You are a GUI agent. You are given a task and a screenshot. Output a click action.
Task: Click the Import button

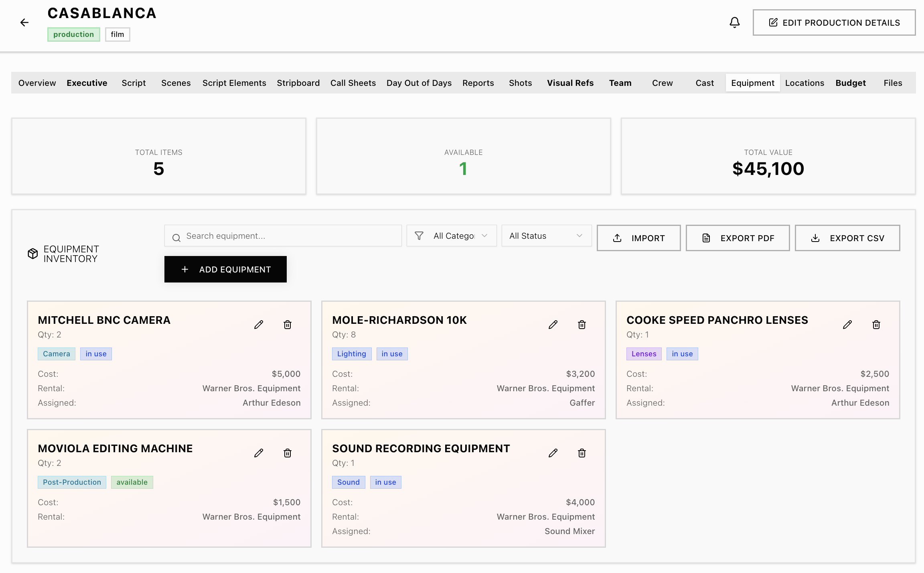tap(638, 238)
